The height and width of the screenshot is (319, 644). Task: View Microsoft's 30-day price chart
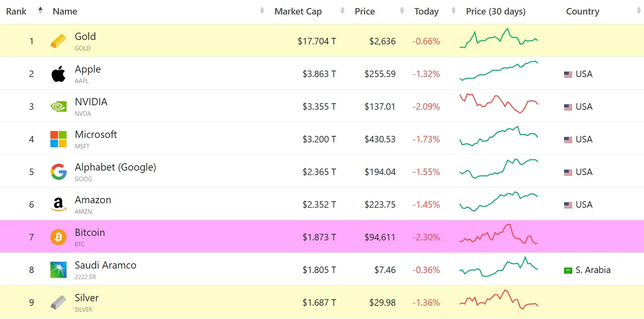click(x=499, y=136)
